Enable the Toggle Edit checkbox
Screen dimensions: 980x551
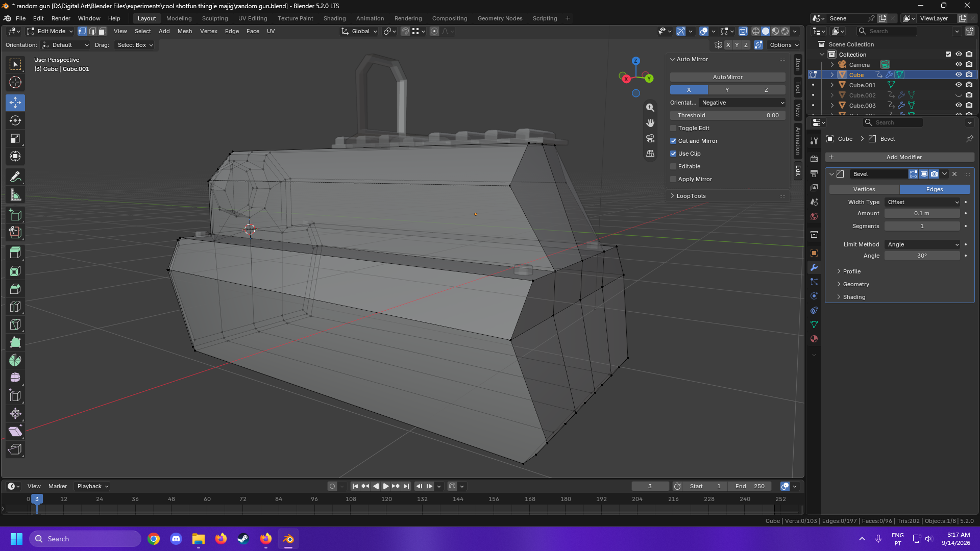click(673, 128)
